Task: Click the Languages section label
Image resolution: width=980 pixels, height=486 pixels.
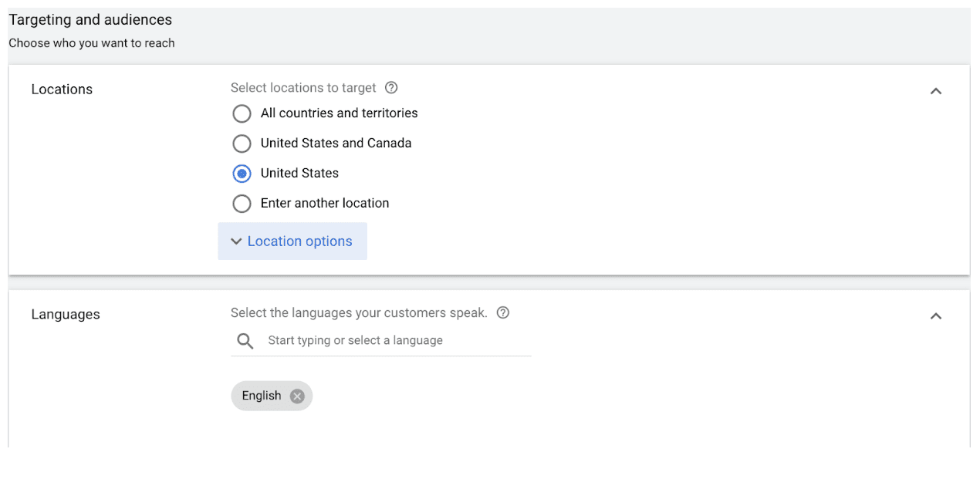Action: tap(66, 315)
